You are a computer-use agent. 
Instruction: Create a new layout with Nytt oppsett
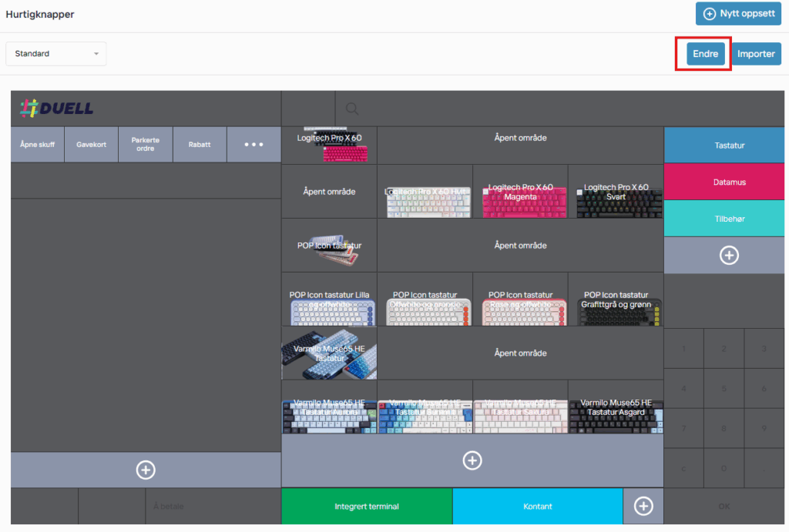tap(738, 14)
